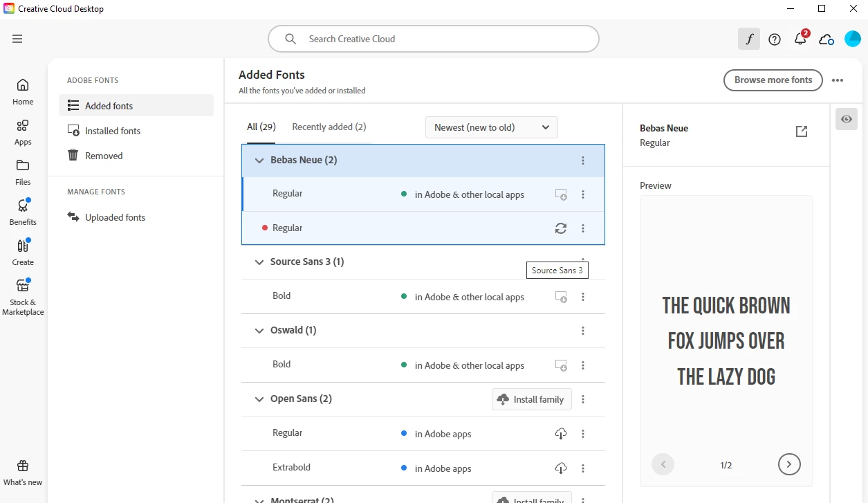
Task: Open the hamburger menu
Action: [17, 39]
